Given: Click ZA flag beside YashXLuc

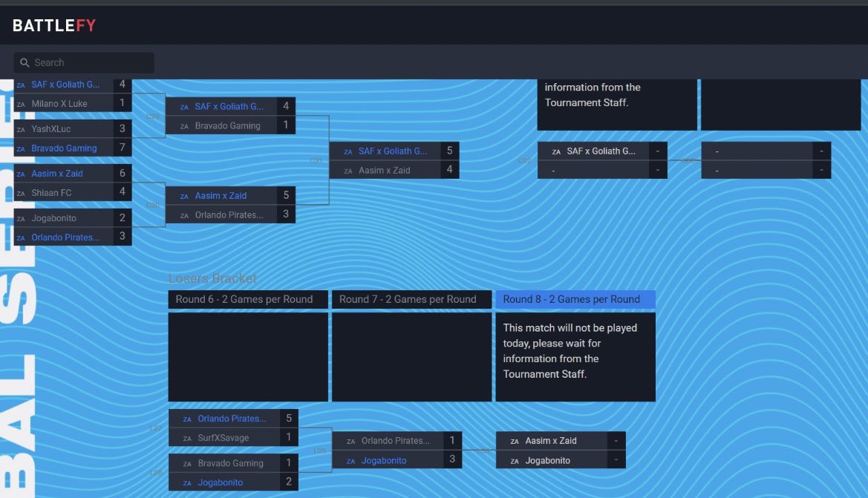Looking at the screenshot, I should [x=21, y=129].
